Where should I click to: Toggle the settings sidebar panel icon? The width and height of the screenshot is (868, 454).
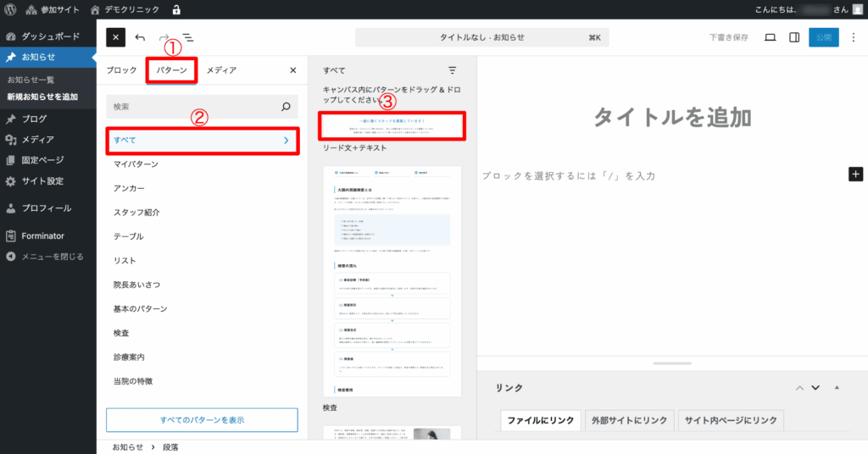tap(794, 38)
